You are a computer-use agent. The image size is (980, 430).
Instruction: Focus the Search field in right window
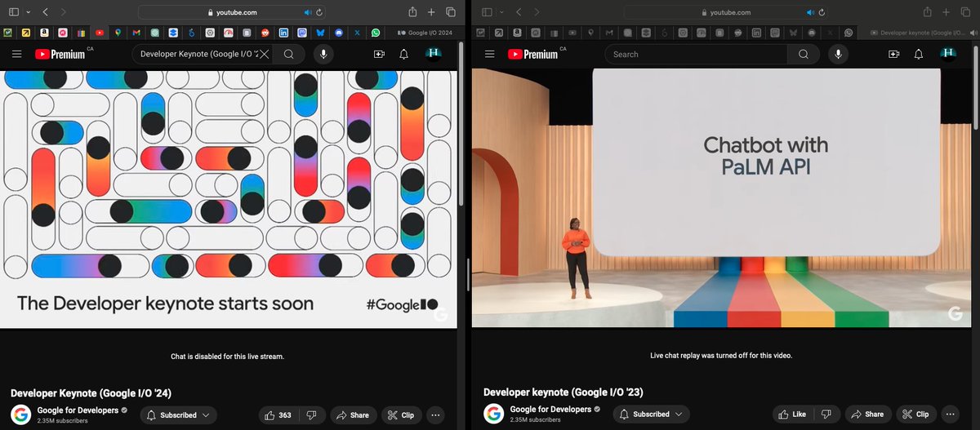(696, 54)
